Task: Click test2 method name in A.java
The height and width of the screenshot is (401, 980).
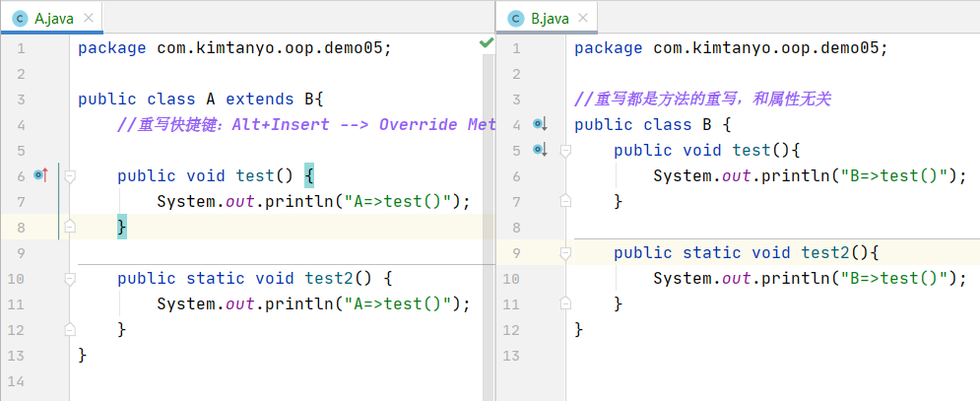Action: tap(329, 279)
